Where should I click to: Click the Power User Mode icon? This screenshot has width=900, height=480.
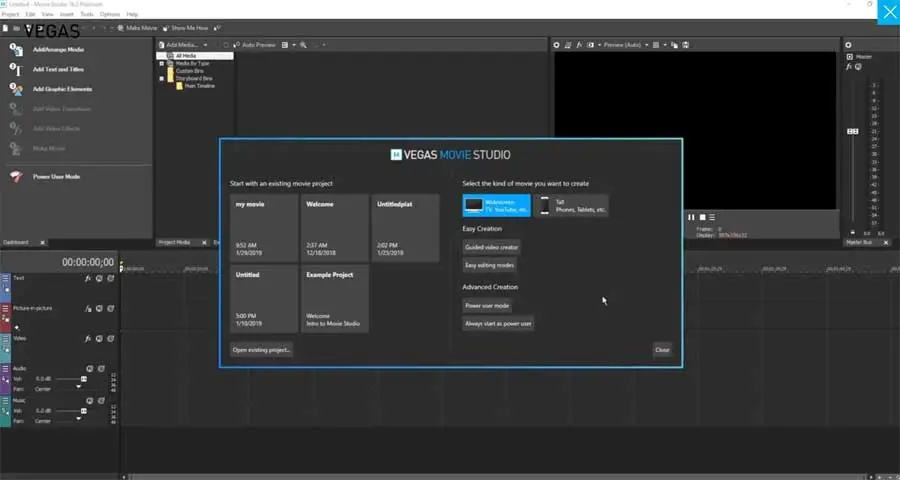pos(16,177)
